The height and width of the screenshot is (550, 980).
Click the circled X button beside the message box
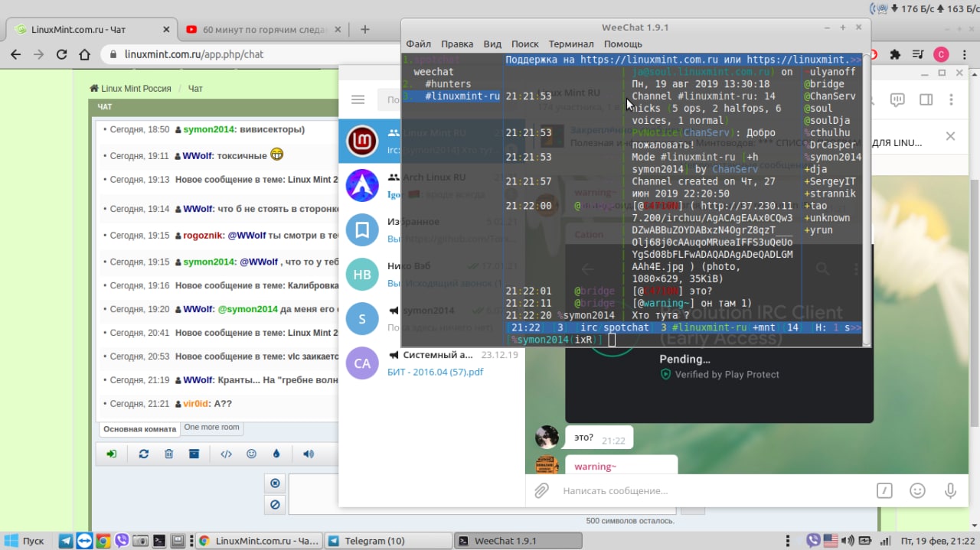275,483
